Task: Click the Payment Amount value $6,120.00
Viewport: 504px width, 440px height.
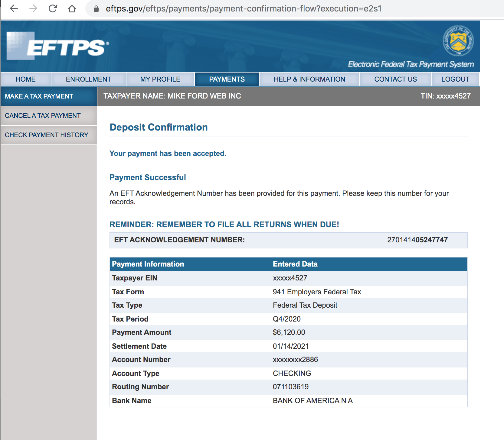Action: click(x=289, y=332)
